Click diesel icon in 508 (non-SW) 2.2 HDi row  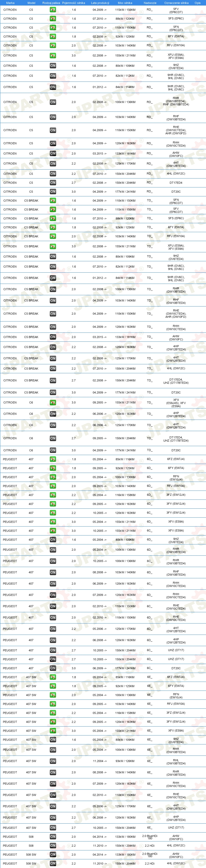coord(53,846)
